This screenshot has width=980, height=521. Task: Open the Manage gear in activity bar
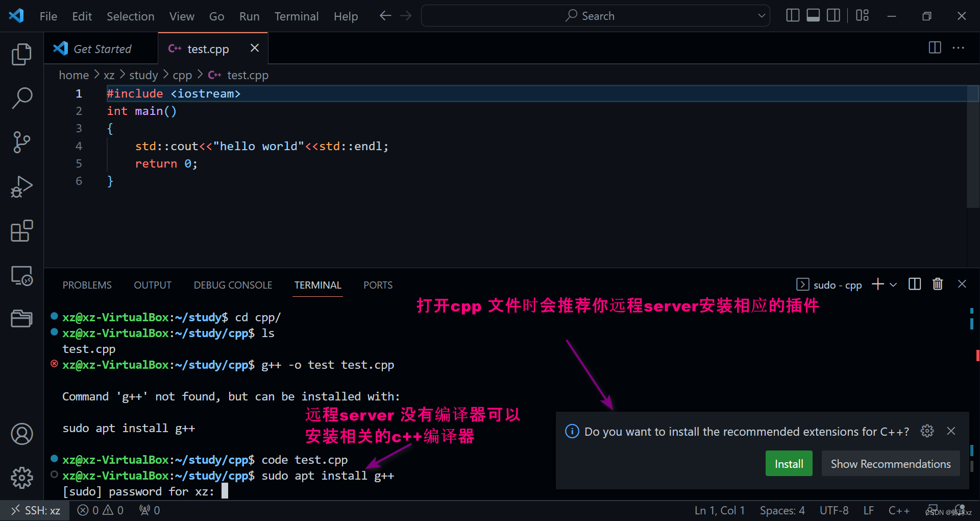click(x=21, y=478)
